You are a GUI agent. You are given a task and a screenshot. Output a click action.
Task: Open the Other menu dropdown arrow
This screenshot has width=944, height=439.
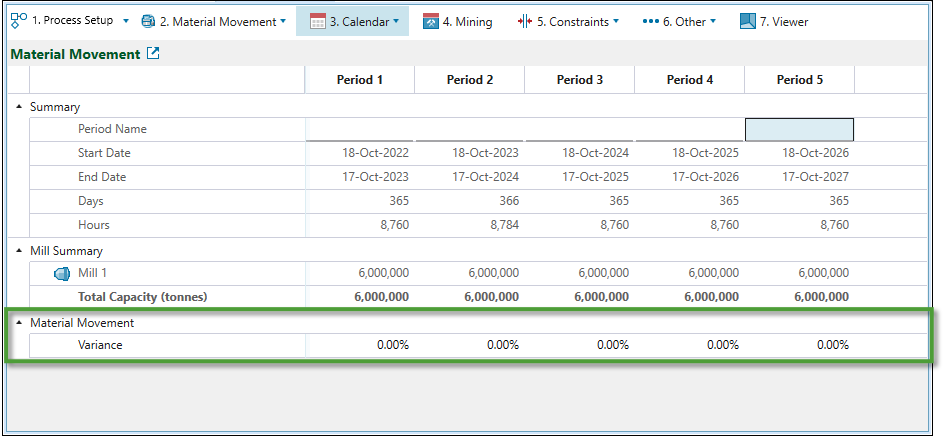click(713, 21)
